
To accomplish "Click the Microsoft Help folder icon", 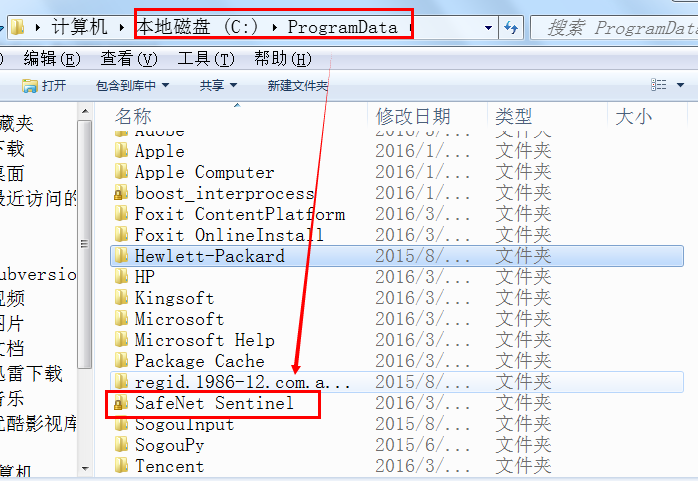I will (x=121, y=340).
